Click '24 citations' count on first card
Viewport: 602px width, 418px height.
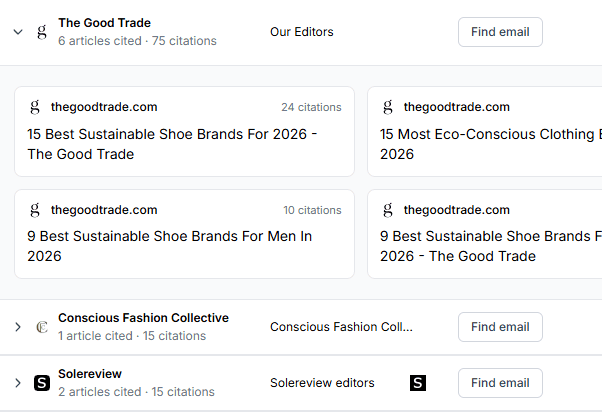(x=311, y=107)
